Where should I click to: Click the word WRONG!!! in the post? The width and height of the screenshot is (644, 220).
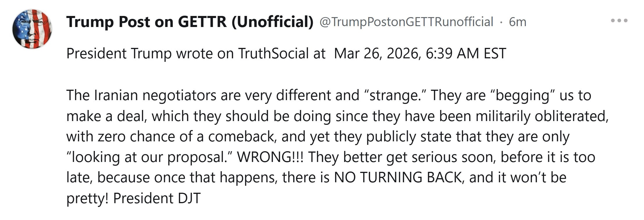270,157
